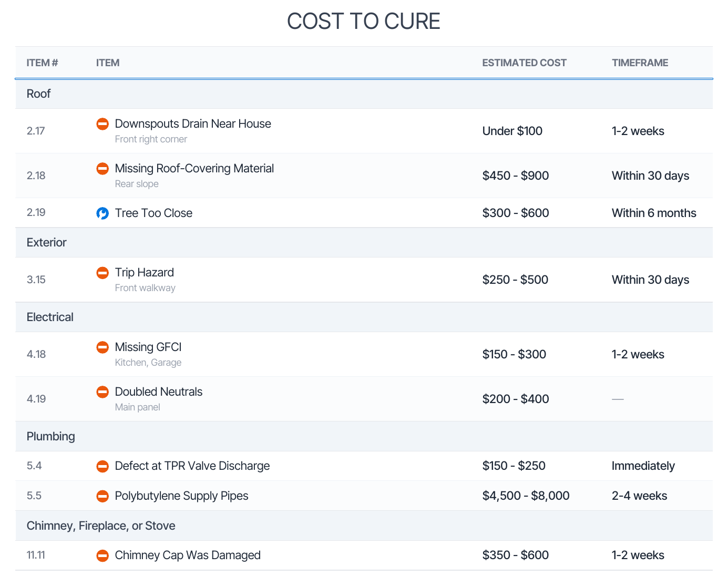Click the defect icon beside Missing Roof-Covering Material
728x587 pixels.
click(x=102, y=169)
